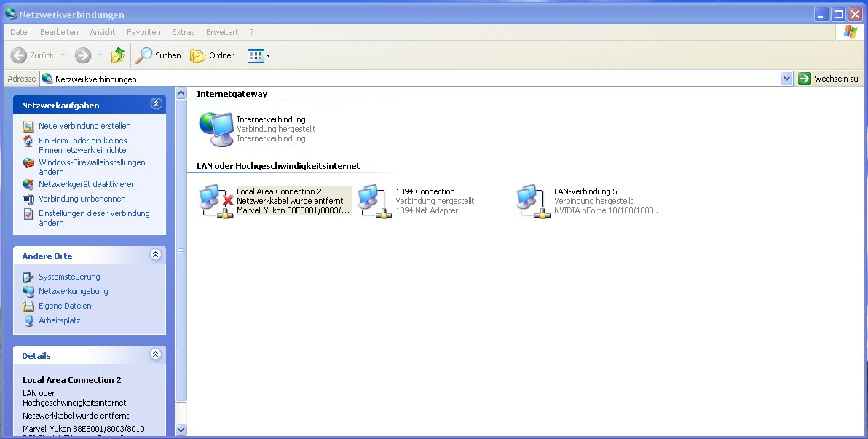
Task: Open the Extras menu
Action: click(184, 32)
